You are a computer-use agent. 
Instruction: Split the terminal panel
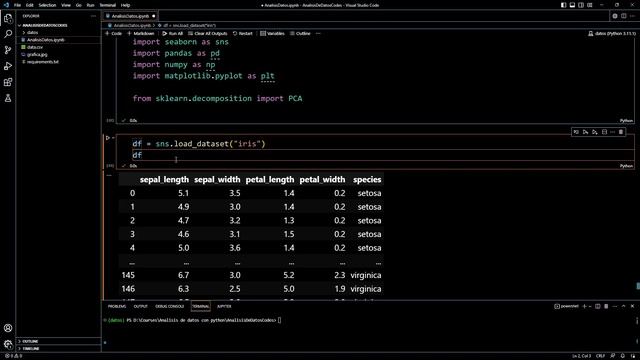tap(598, 306)
